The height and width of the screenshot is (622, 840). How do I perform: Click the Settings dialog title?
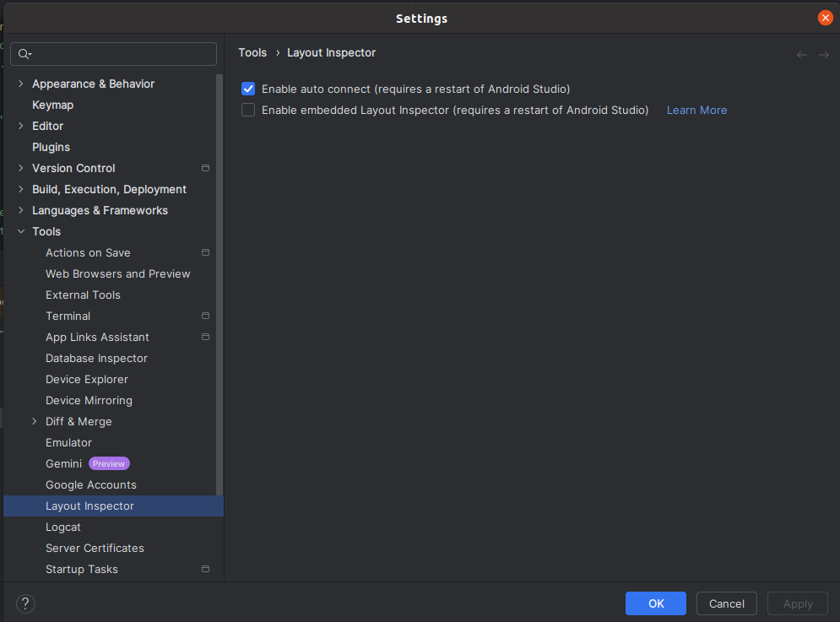[x=421, y=19]
